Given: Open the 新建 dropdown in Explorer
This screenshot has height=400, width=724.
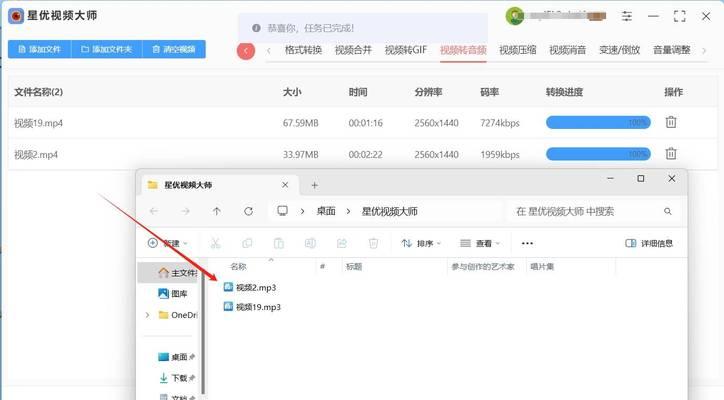Looking at the screenshot, I should pyautogui.click(x=168, y=243).
